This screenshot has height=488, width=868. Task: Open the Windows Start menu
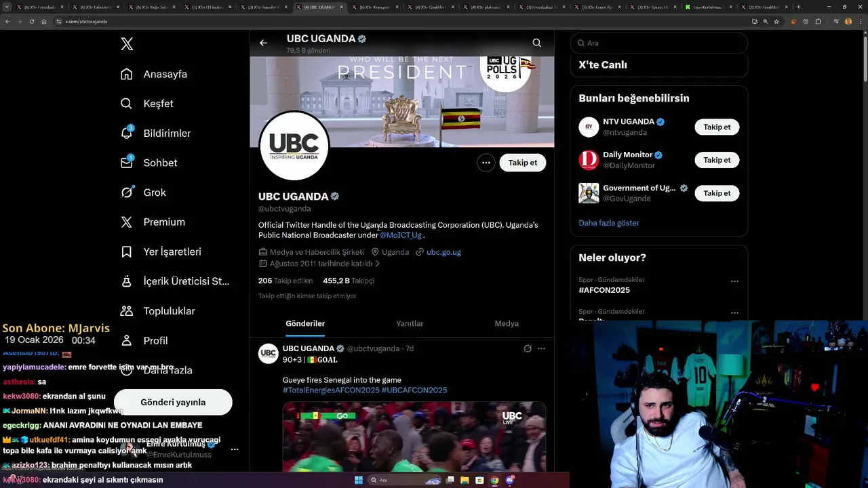pyautogui.click(x=359, y=480)
